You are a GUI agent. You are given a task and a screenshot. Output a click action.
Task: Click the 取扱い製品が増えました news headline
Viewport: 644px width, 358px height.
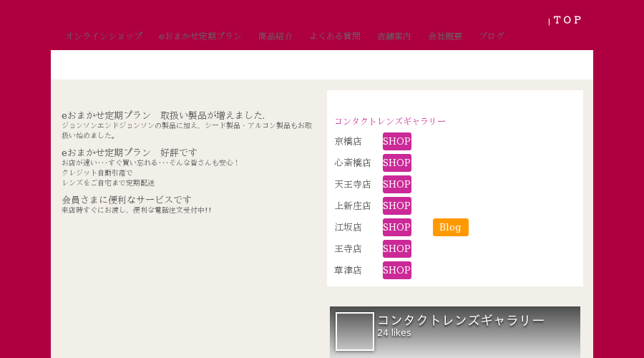[163, 115]
